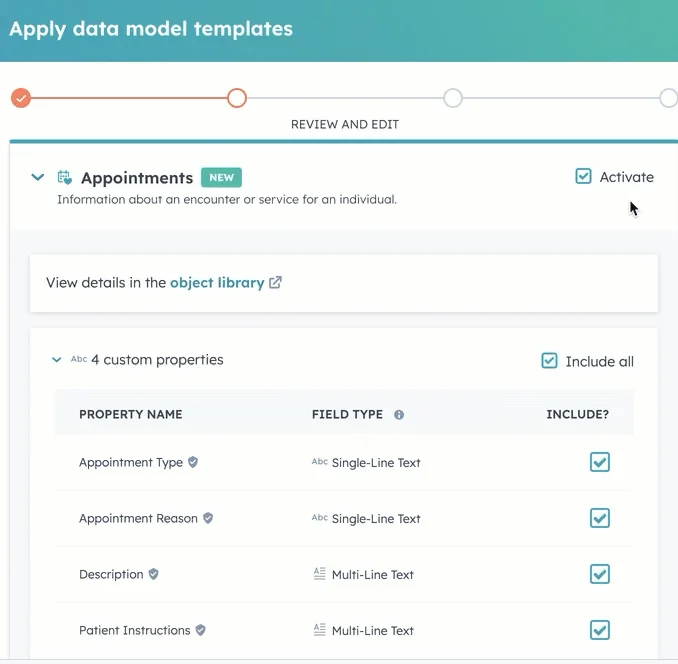
Task: Click the shield badge next to Patient Instructions
Action: click(x=200, y=630)
